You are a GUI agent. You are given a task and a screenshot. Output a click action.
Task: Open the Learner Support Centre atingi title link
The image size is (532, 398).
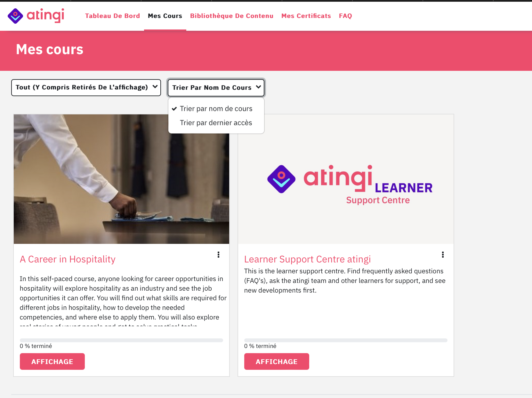(x=307, y=259)
